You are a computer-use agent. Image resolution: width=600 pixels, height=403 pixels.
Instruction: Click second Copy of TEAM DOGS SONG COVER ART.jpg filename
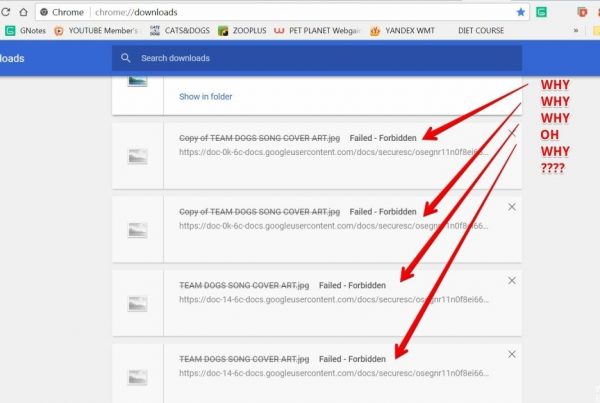click(259, 212)
